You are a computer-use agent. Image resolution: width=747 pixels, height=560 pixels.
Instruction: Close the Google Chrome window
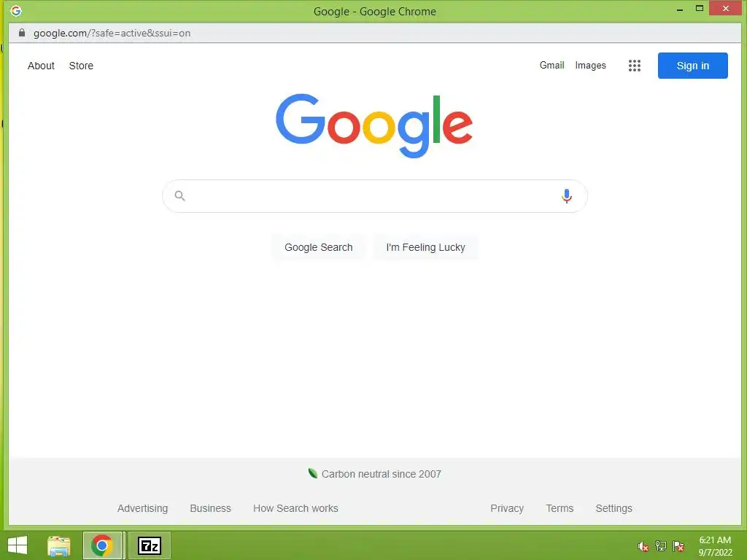tap(725, 9)
